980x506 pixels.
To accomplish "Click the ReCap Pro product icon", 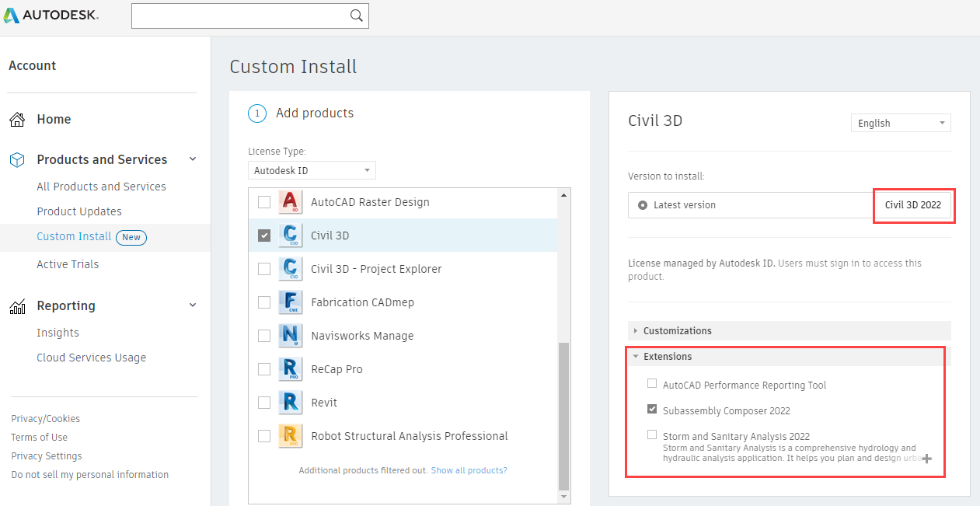I will coord(291,369).
